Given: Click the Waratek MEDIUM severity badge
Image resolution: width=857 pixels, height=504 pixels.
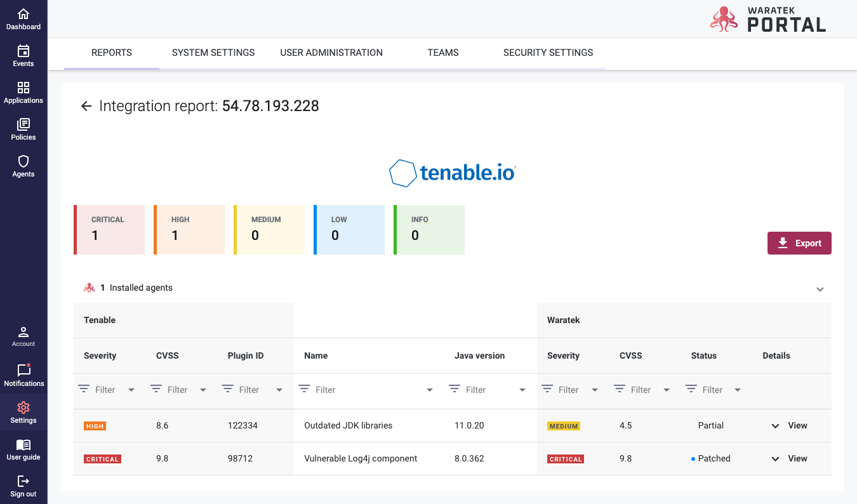Looking at the screenshot, I should coord(564,426).
